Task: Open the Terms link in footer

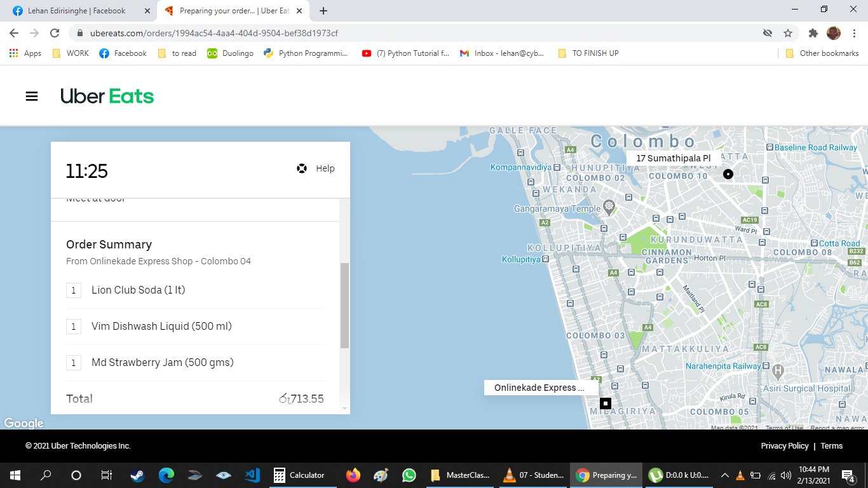Action: point(831,446)
